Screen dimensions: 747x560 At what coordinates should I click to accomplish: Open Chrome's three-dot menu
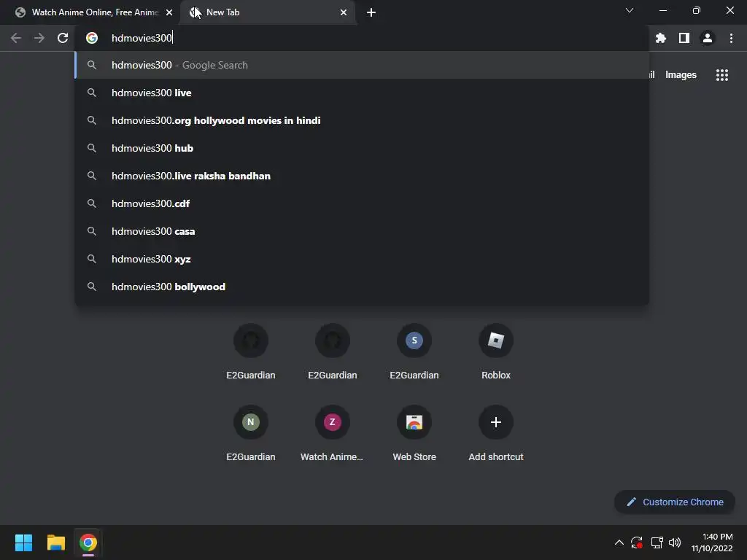pos(731,38)
